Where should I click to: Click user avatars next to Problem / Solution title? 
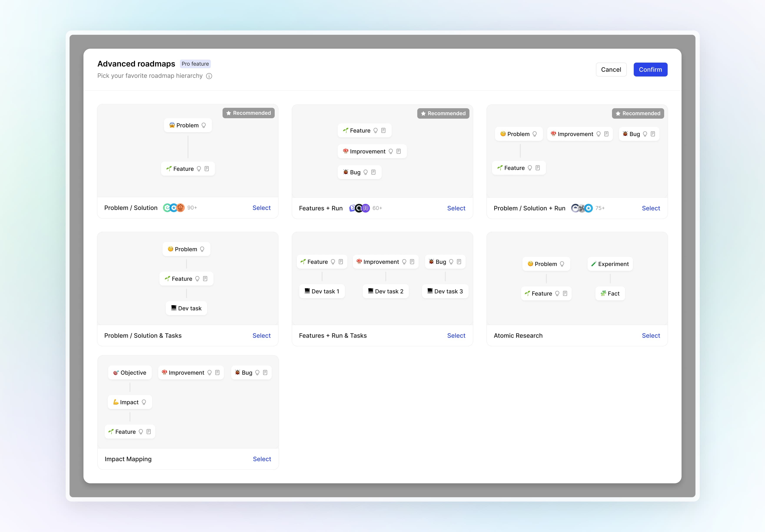tap(174, 208)
